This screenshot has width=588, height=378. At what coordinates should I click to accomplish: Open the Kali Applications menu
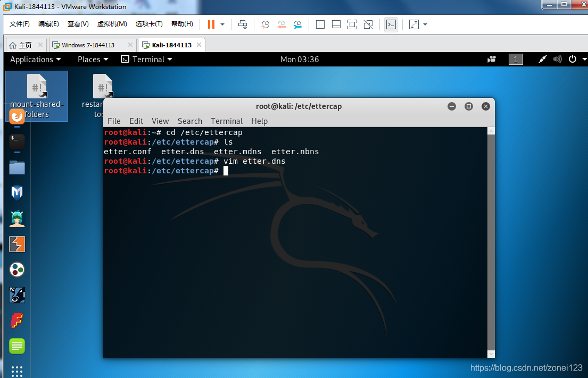coord(35,59)
